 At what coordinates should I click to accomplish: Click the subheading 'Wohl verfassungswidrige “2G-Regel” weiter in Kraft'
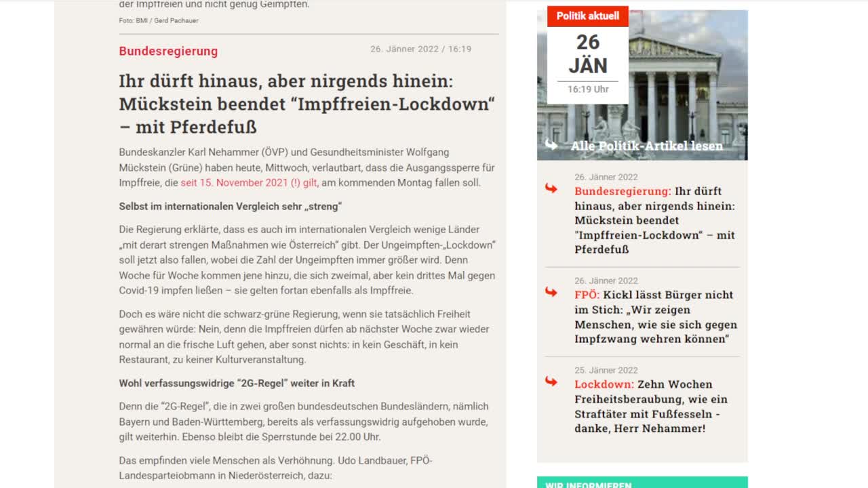pos(237,383)
